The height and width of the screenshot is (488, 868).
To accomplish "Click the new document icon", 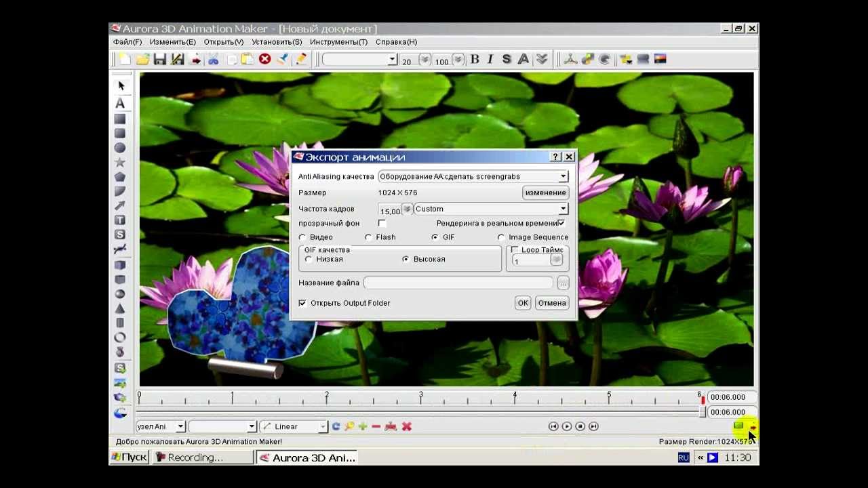I will (x=125, y=60).
